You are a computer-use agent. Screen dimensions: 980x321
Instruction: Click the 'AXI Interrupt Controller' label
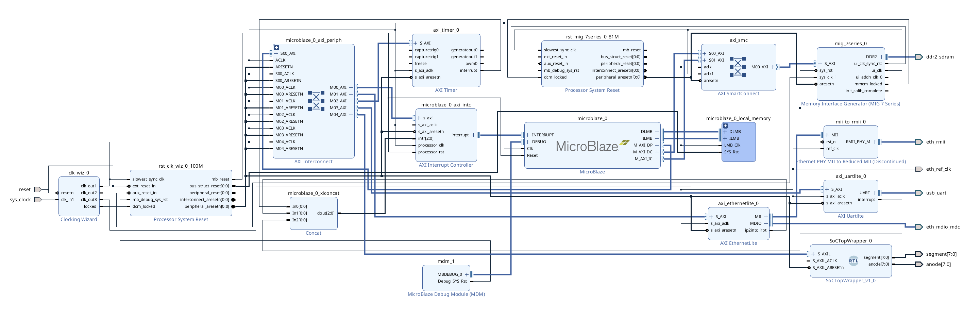tap(446, 165)
